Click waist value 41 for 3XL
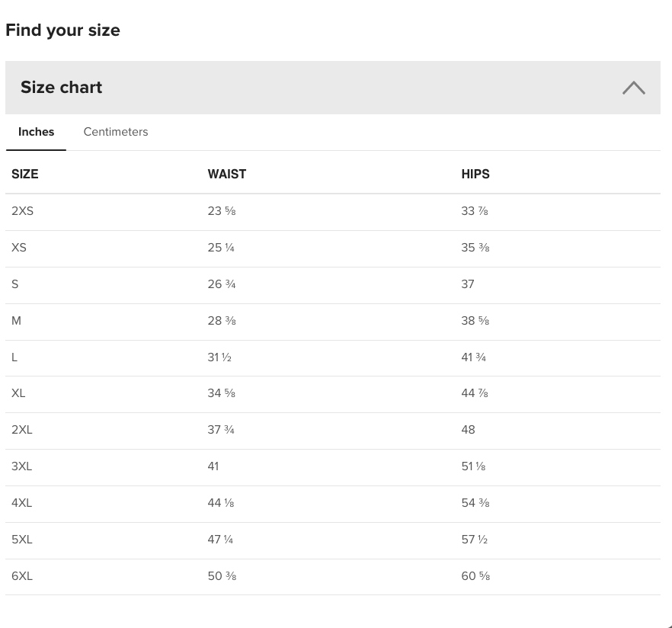This screenshot has width=672, height=628. click(213, 466)
